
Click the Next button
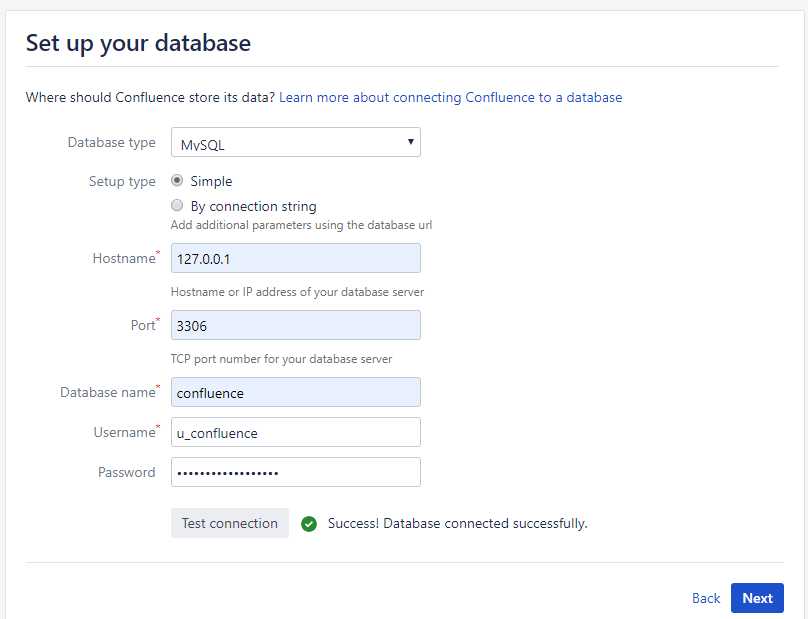757,598
